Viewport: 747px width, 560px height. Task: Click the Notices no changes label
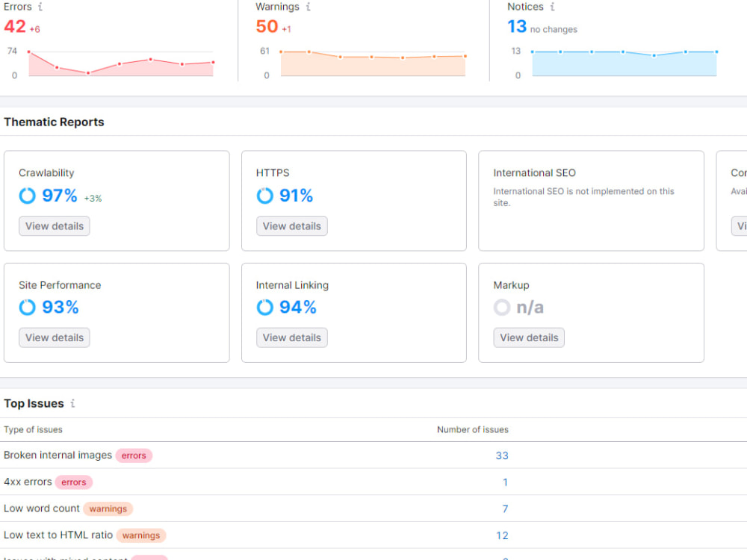(x=554, y=30)
